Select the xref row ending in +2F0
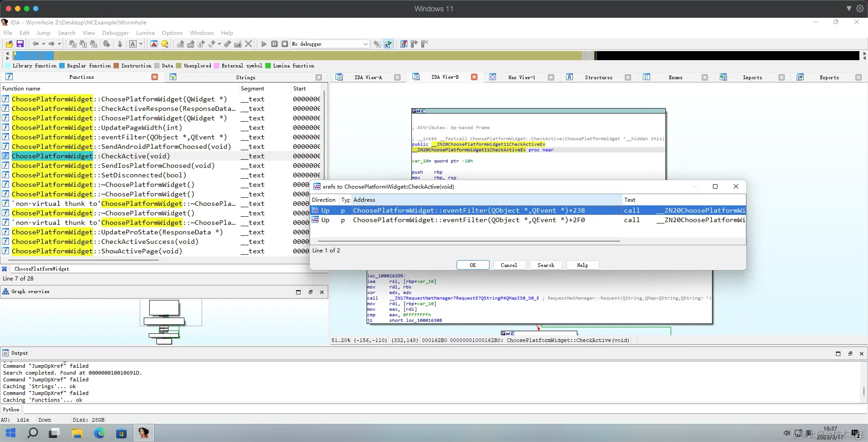The image size is (868, 442). tap(528, 220)
